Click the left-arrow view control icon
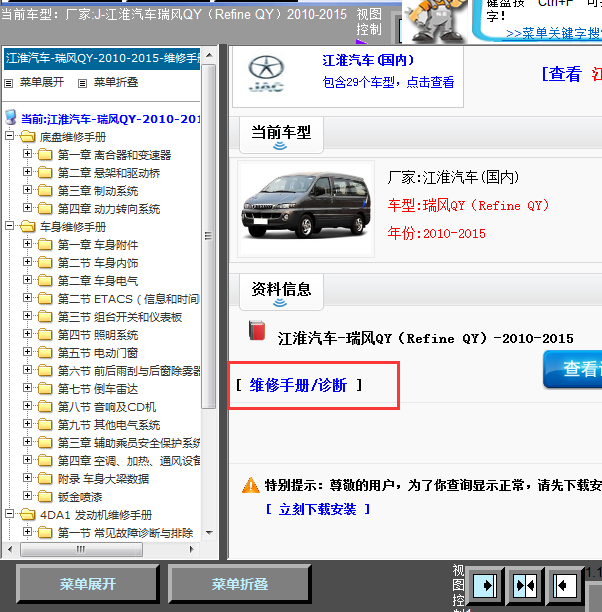This screenshot has height=612, width=602. [565, 585]
